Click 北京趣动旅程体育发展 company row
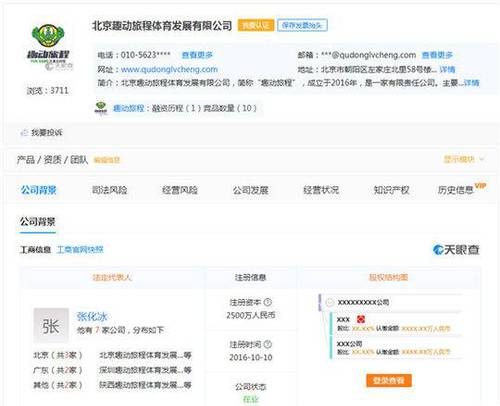500x406 pixels. tap(145, 355)
